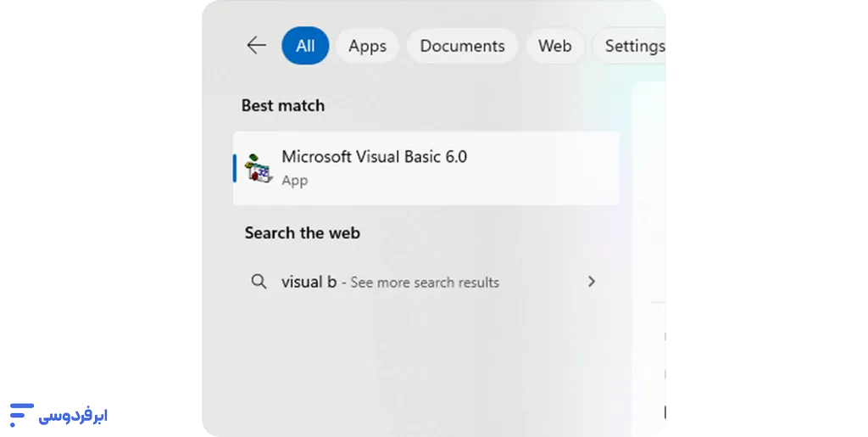The width and height of the screenshot is (868, 437).
Task: Go back with the left arrow
Action: (256, 46)
